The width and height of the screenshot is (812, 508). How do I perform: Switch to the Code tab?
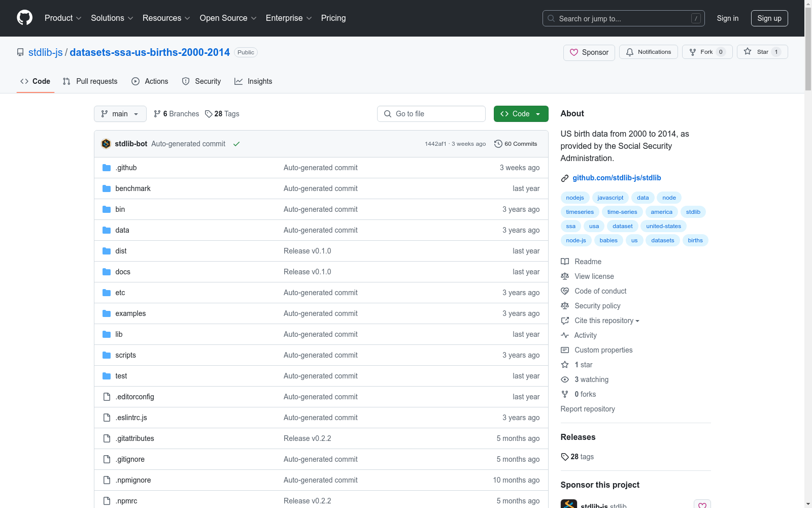point(36,81)
